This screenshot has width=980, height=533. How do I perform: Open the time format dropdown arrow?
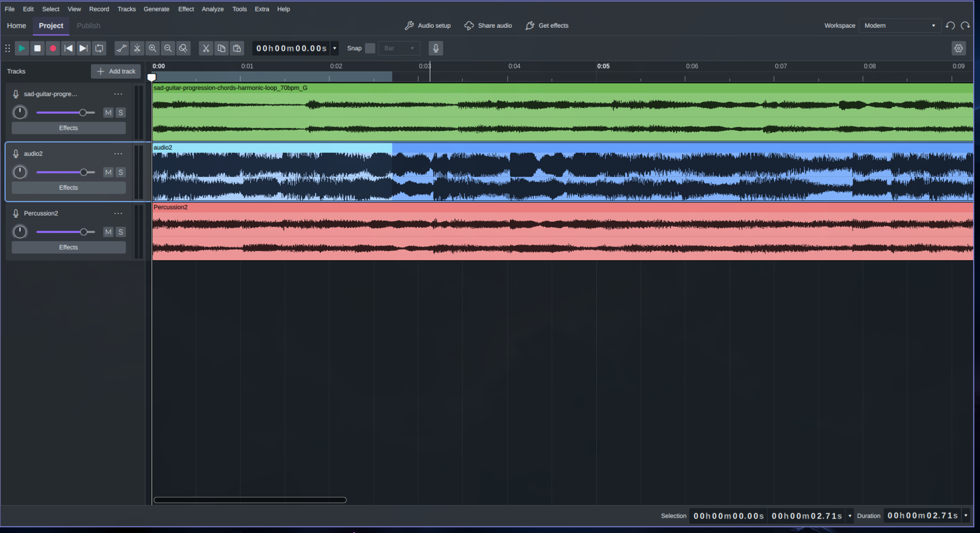(335, 48)
